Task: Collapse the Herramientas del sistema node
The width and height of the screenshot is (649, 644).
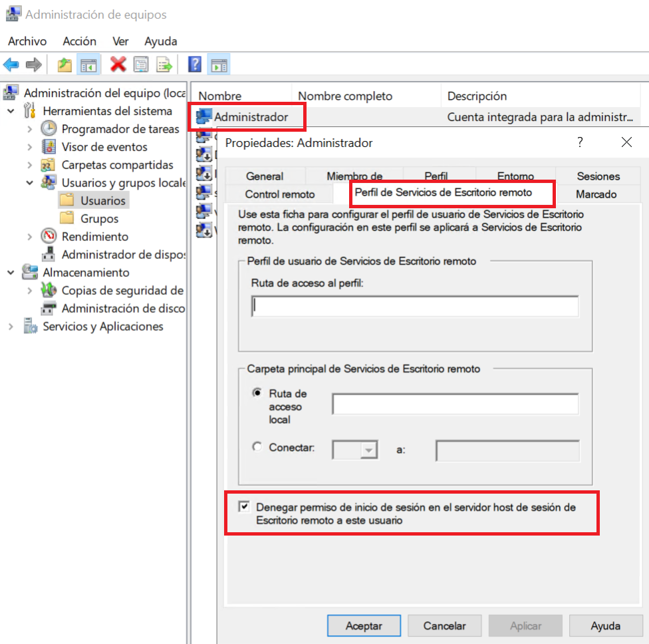Action: click(11, 111)
